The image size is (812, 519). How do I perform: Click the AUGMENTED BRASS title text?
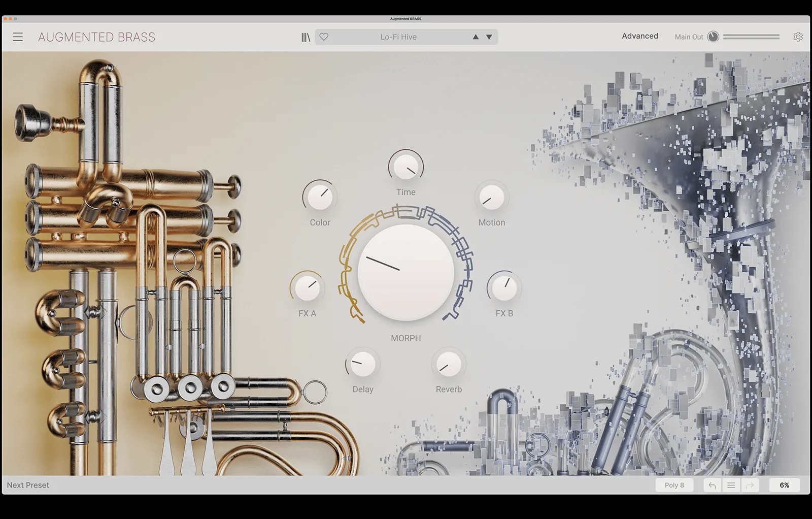tap(97, 37)
